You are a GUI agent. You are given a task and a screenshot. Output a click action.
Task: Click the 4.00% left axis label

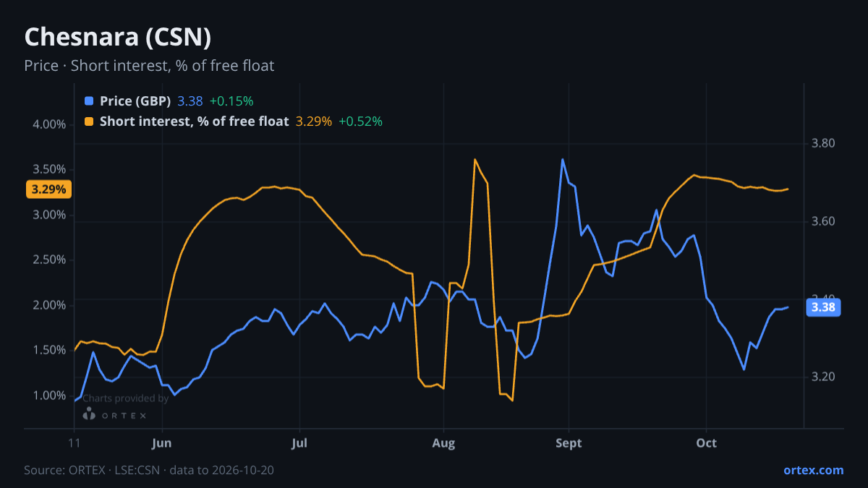coord(49,124)
